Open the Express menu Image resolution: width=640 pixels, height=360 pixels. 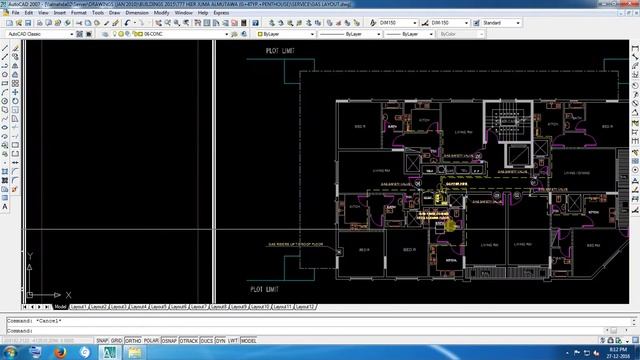pos(221,13)
